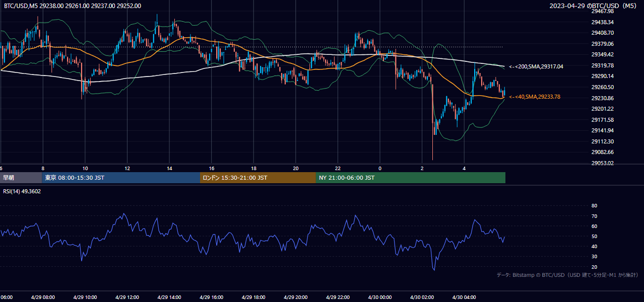Click the 4/30 04:00 time axis label

click(x=464, y=297)
